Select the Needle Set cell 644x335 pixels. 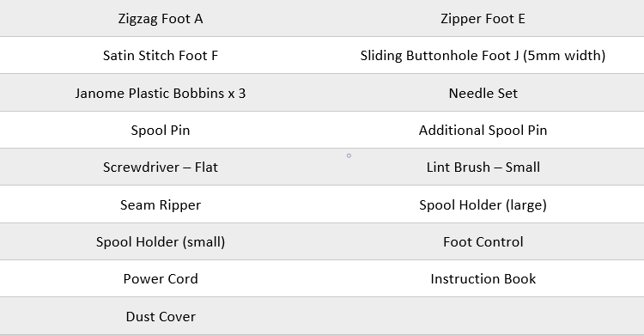pyautogui.click(x=483, y=94)
